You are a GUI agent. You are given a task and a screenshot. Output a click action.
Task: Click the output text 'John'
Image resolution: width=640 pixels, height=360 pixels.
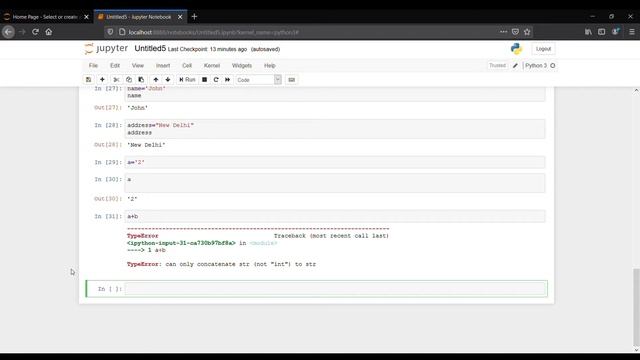tap(138, 108)
